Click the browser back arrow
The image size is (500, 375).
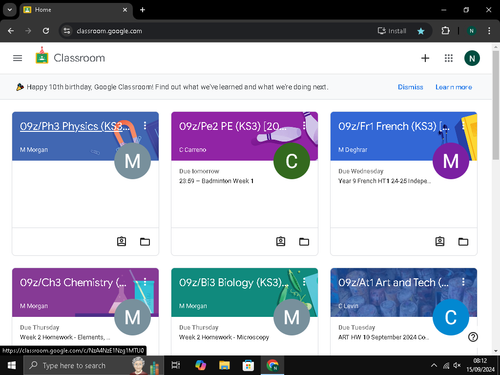tap(11, 31)
